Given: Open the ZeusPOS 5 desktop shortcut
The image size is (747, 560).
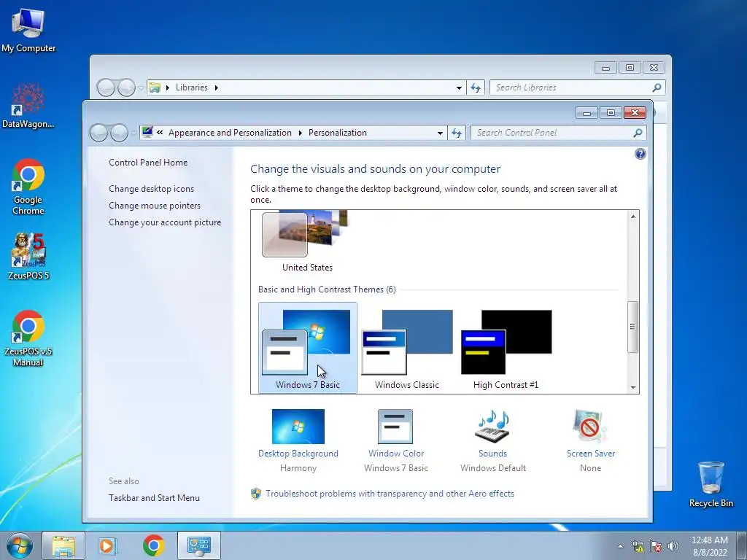Looking at the screenshot, I should click(x=28, y=256).
